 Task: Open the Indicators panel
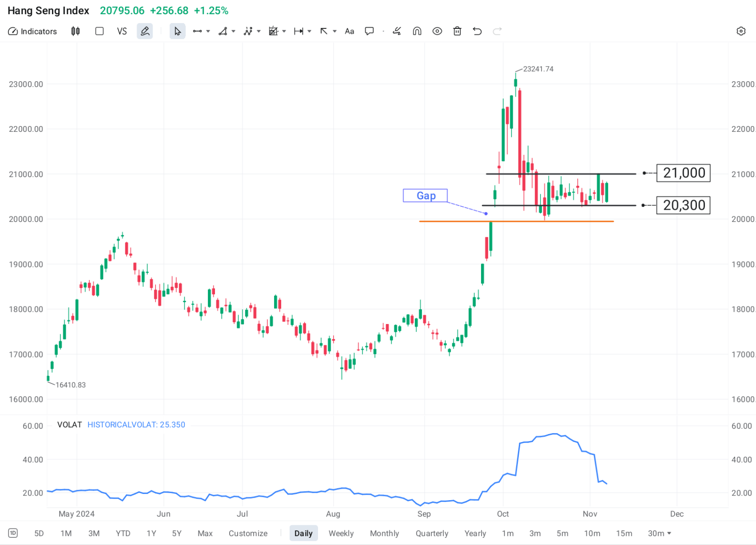tap(33, 31)
